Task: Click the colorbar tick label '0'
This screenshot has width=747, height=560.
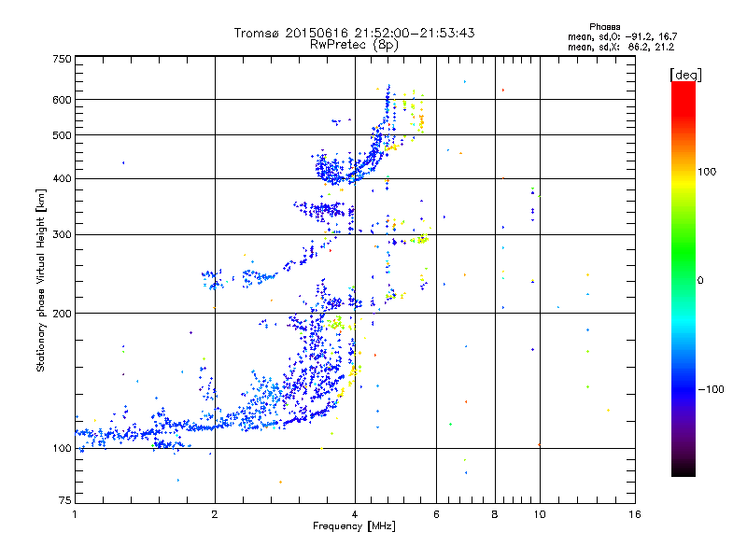Action: (x=700, y=281)
